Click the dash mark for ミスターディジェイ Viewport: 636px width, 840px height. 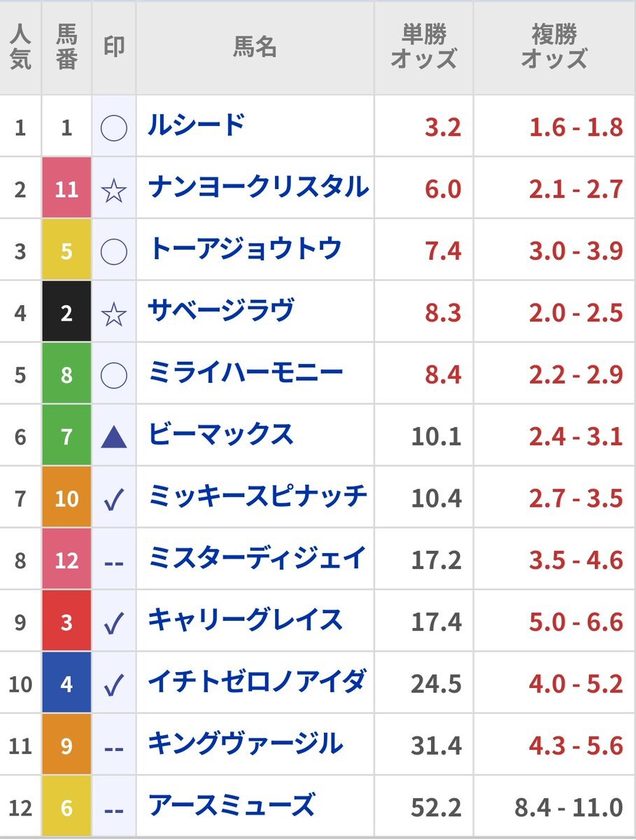pyautogui.click(x=113, y=562)
